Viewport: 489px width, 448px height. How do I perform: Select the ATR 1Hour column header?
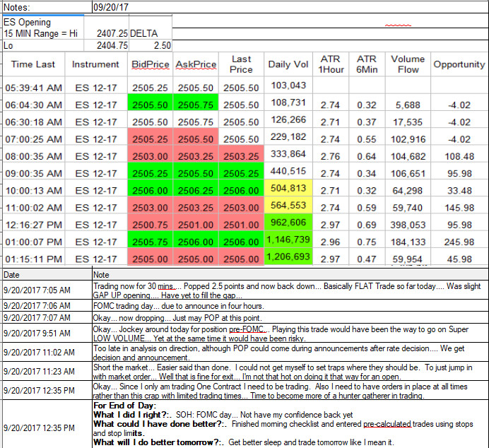coord(331,64)
